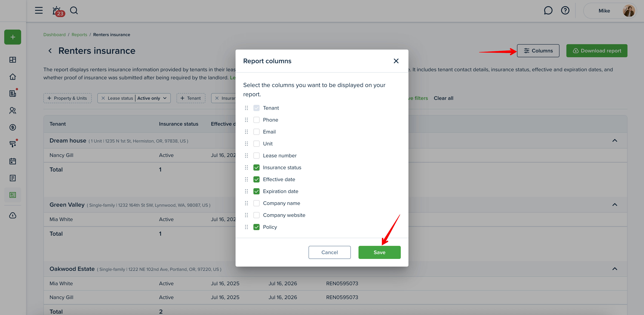The height and width of the screenshot is (315, 644).
Task: Collapse the Green Valley group
Action: (614, 205)
